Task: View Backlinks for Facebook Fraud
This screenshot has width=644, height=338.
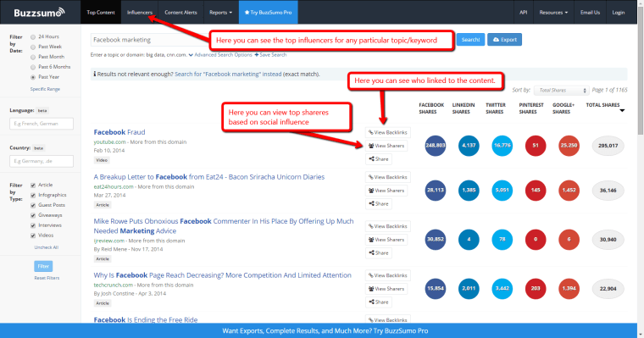Action: pos(388,132)
